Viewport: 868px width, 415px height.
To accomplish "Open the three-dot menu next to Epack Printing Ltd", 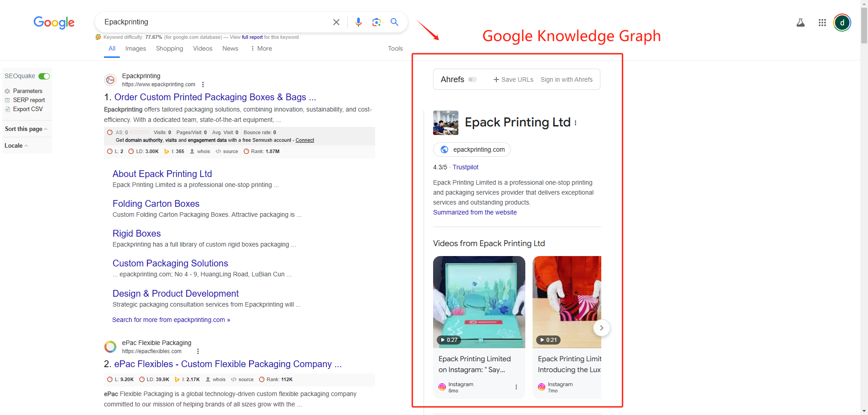I will click(576, 122).
